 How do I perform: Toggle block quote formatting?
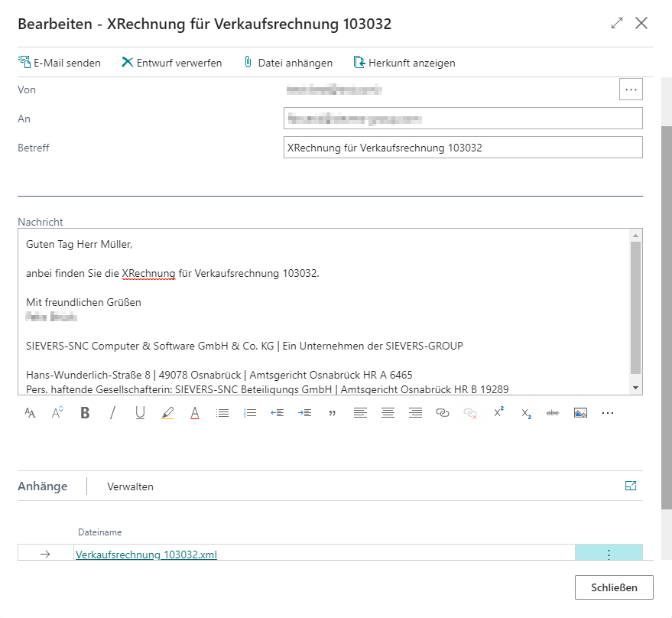pyautogui.click(x=333, y=413)
